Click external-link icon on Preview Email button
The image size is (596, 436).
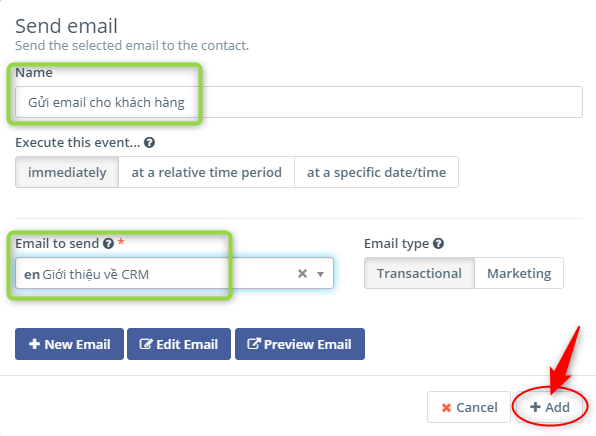(254, 344)
